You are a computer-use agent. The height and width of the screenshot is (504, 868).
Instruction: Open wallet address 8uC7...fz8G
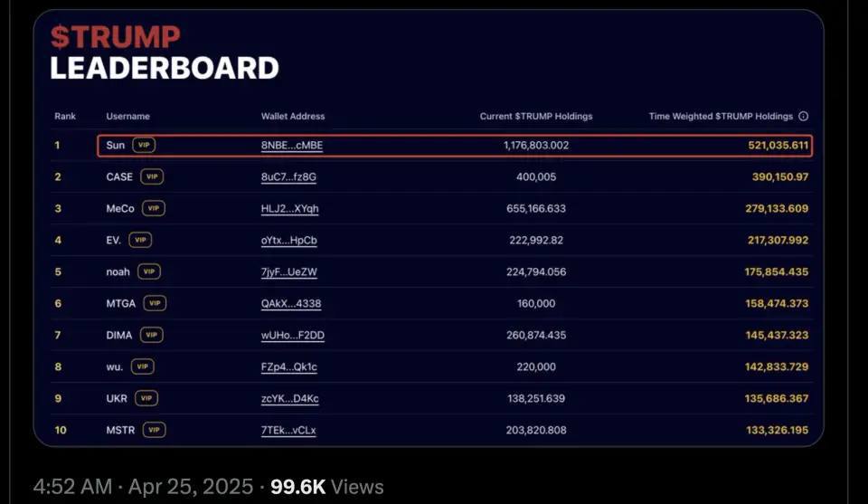click(x=288, y=176)
